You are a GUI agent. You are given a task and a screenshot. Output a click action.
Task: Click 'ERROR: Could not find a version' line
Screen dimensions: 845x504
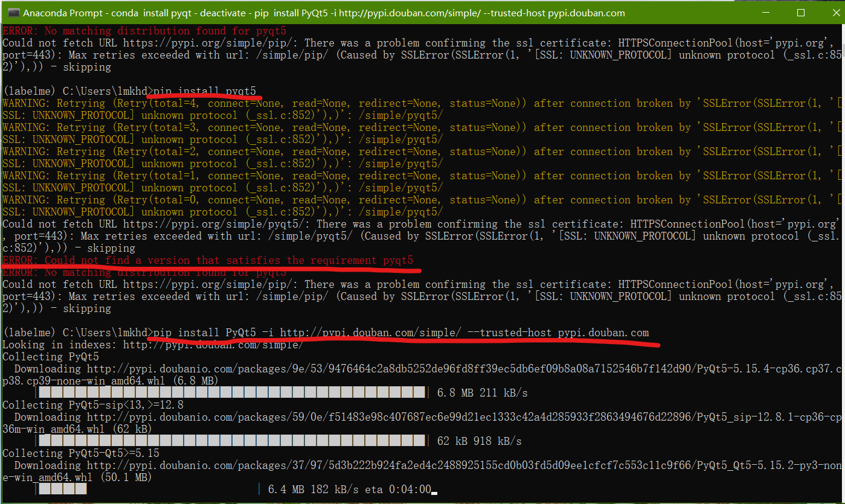click(x=208, y=260)
